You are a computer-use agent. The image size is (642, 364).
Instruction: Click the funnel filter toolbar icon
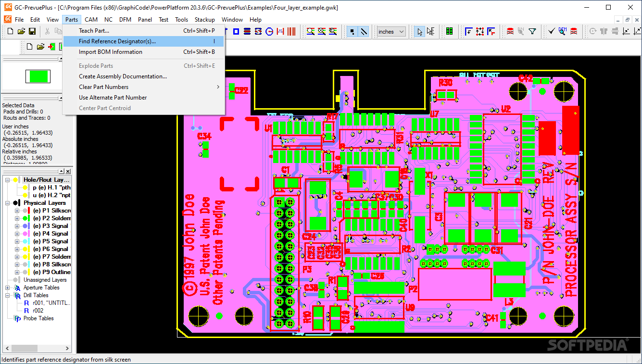click(x=532, y=32)
